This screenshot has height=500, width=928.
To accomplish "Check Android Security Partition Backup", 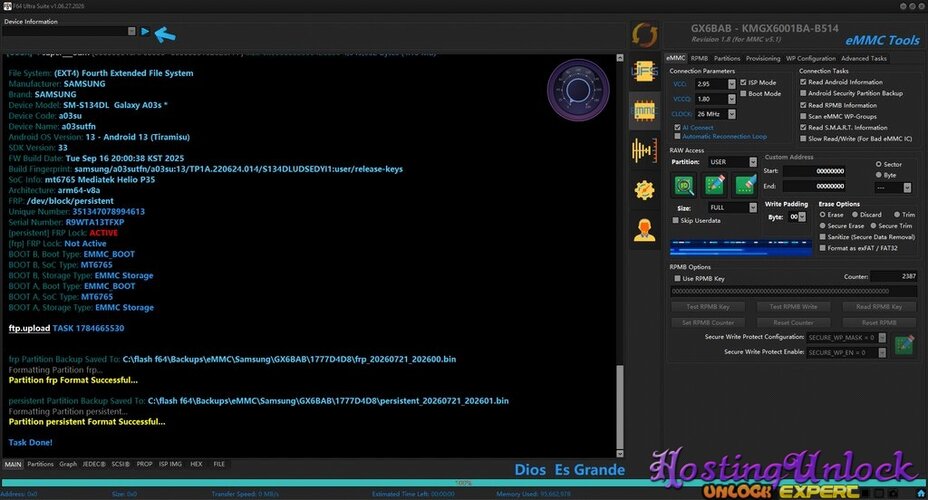I will 803,93.
